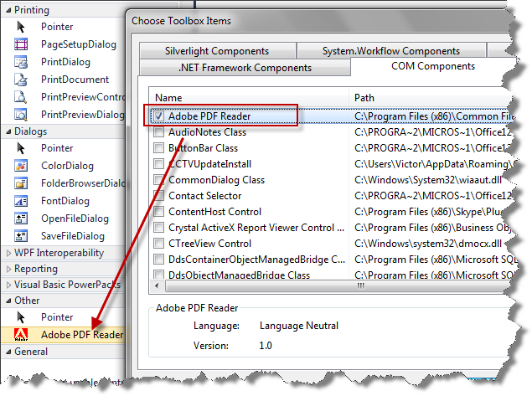Select the PrintDocument label in the toolbox
532x396 pixels.
pos(75,80)
